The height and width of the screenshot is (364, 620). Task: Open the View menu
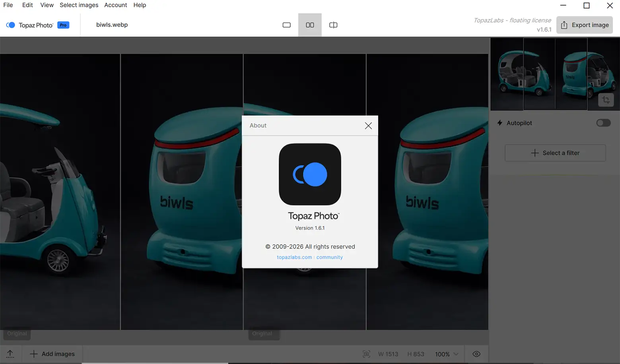pos(47,5)
